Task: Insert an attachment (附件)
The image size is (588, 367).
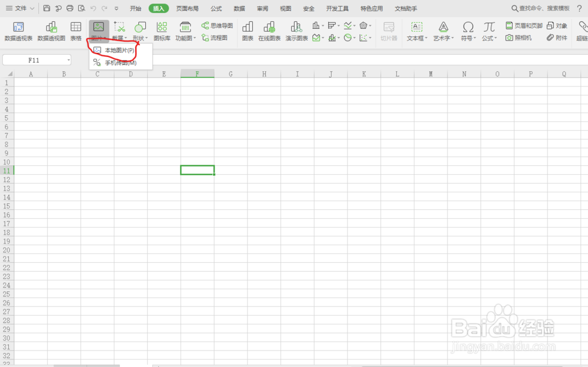Action: pos(557,38)
